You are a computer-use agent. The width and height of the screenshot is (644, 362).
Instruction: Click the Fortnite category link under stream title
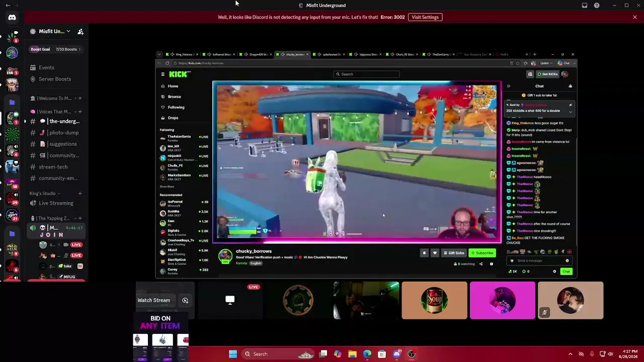242,263
